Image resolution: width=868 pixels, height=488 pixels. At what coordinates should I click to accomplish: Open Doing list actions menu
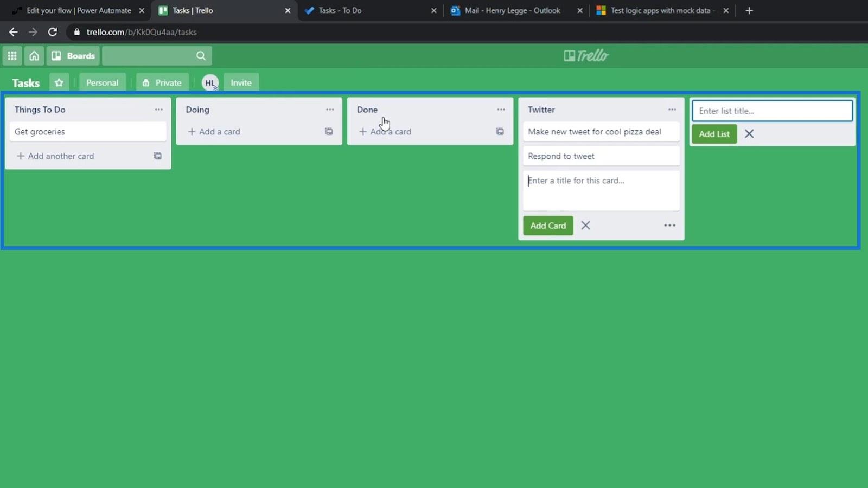(330, 110)
